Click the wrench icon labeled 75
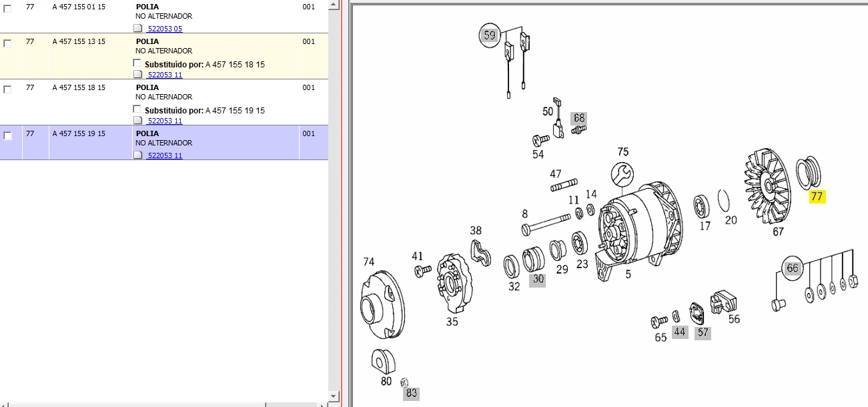The height and width of the screenshot is (407, 868). 622,175
